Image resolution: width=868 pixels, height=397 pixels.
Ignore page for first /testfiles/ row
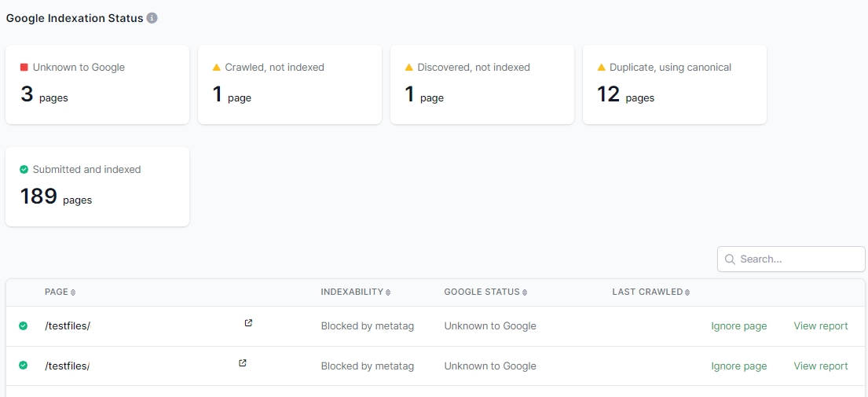click(x=738, y=326)
